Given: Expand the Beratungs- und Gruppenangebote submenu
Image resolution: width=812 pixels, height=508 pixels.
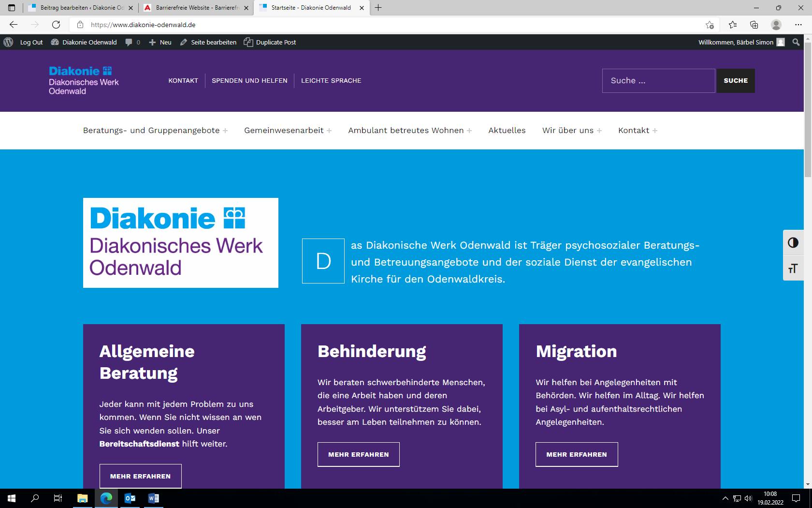Looking at the screenshot, I should (225, 130).
